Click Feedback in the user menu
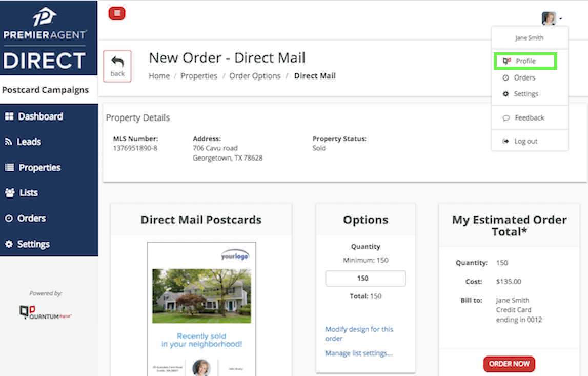This screenshot has width=588, height=376. (x=529, y=118)
